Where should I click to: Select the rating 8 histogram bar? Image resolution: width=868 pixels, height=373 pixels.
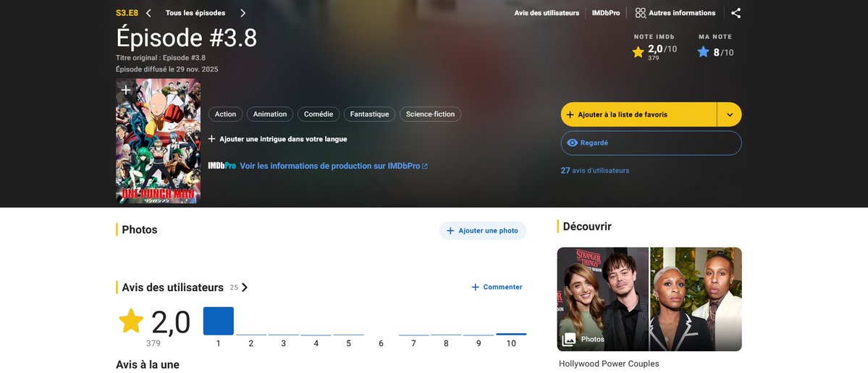446,335
